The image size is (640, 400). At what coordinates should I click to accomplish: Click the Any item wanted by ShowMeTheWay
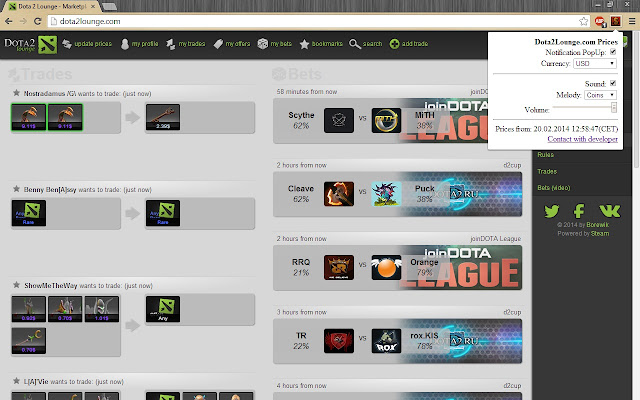pyautogui.click(x=162, y=309)
